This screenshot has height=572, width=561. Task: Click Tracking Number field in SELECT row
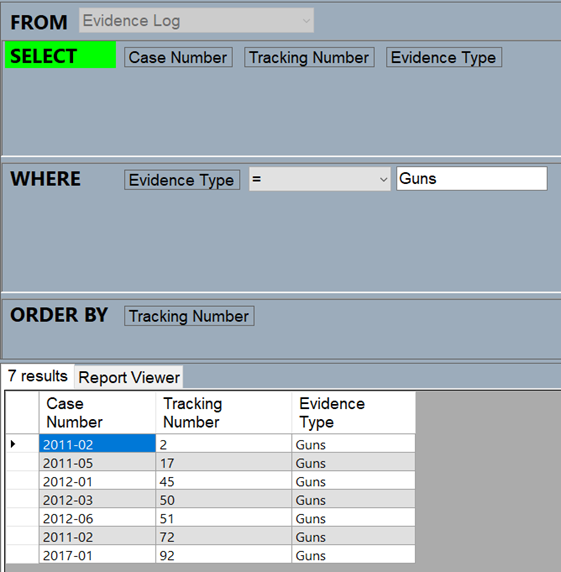pos(309,57)
